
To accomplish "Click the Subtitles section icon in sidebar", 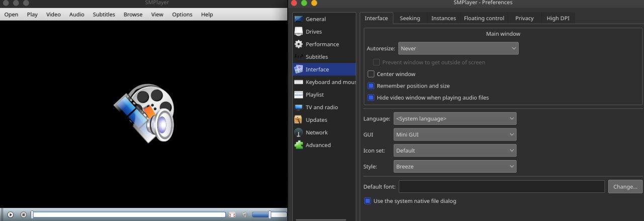I will (299, 57).
